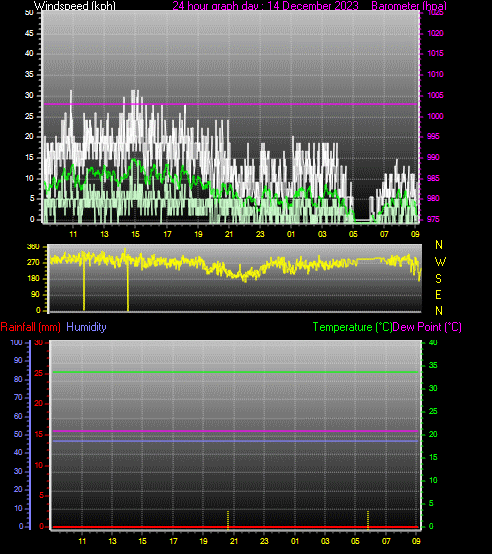Click the first yellow dotted marker near 21

tap(228, 520)
